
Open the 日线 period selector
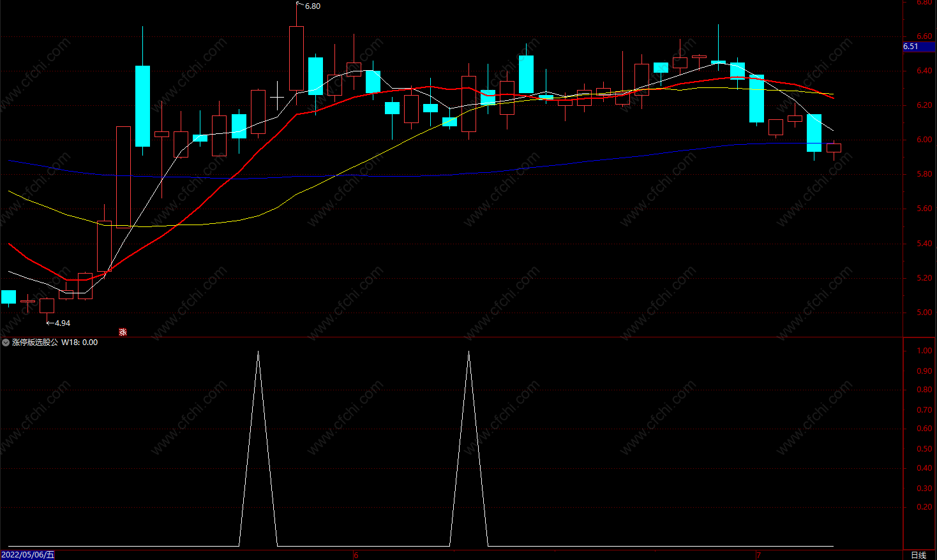tap(918, 555)
